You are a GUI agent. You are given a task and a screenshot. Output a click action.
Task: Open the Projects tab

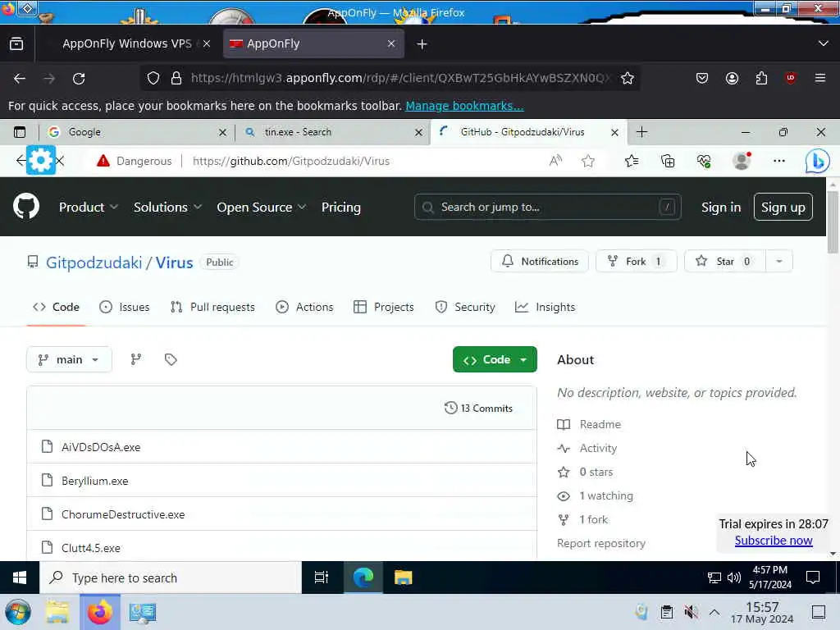tap(384, 307)
